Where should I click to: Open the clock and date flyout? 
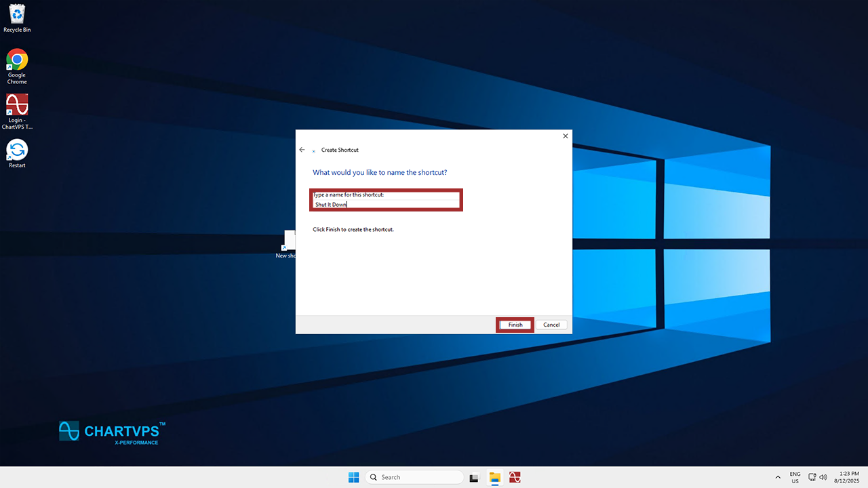[845, 477]
